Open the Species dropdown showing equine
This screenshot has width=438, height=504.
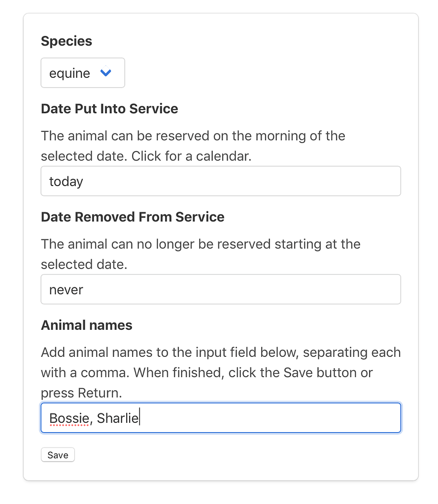coord(83,73)
